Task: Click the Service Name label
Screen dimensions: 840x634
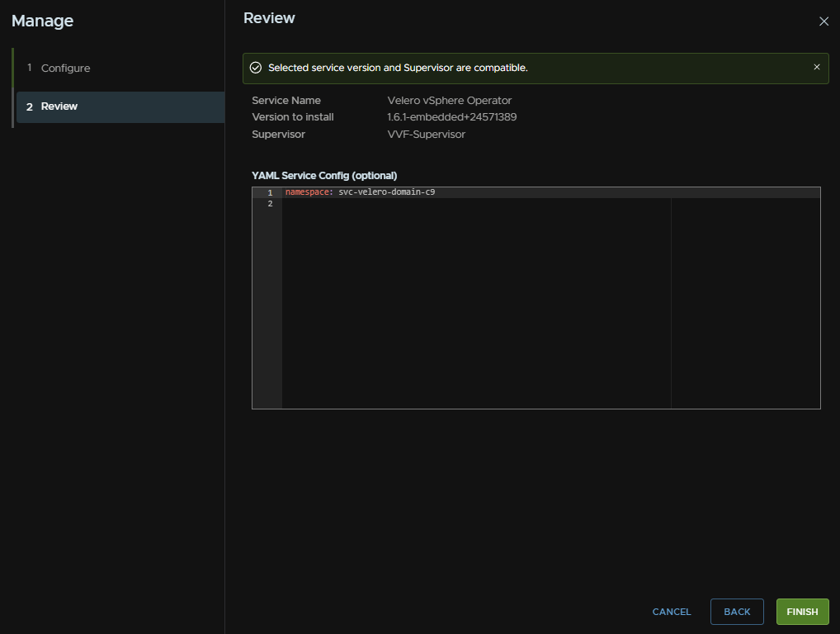Action: pyautogui.click(x=286, y=100)
